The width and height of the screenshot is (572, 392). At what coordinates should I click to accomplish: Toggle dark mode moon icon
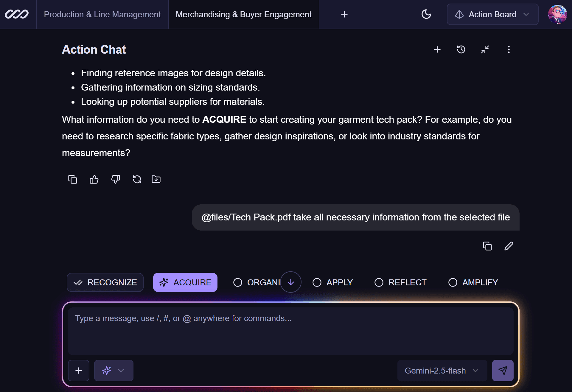[x=426, y=14]
